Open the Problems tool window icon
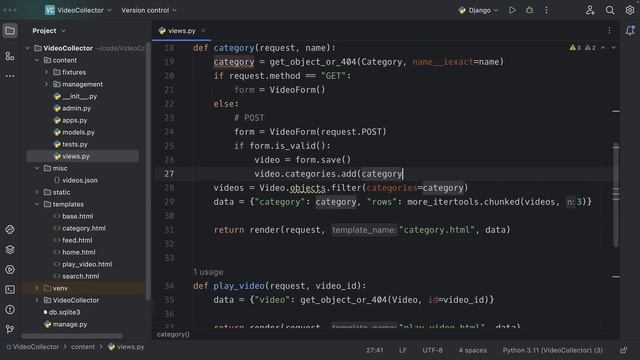The width and height of the screenshot is (640, 360). pos(10,309)
